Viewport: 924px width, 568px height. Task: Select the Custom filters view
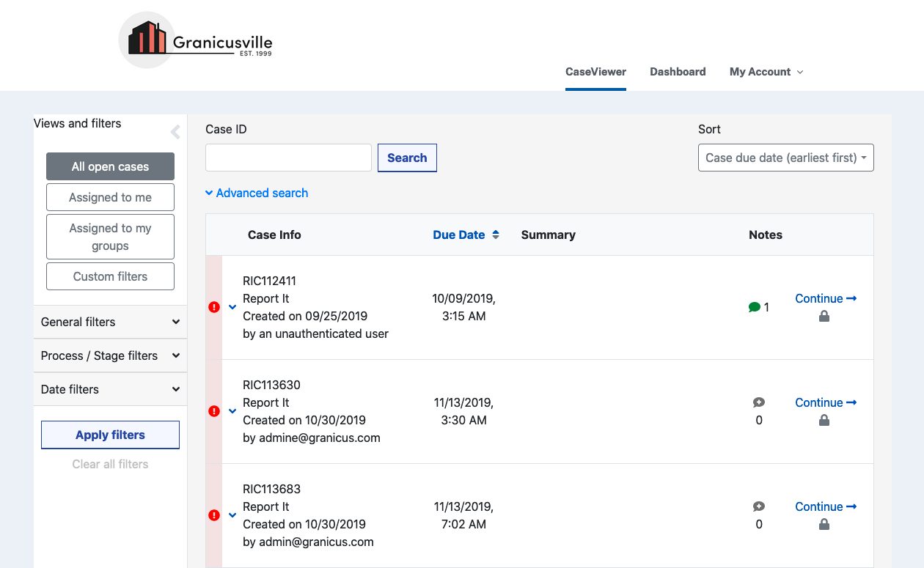tap(110, 276)
